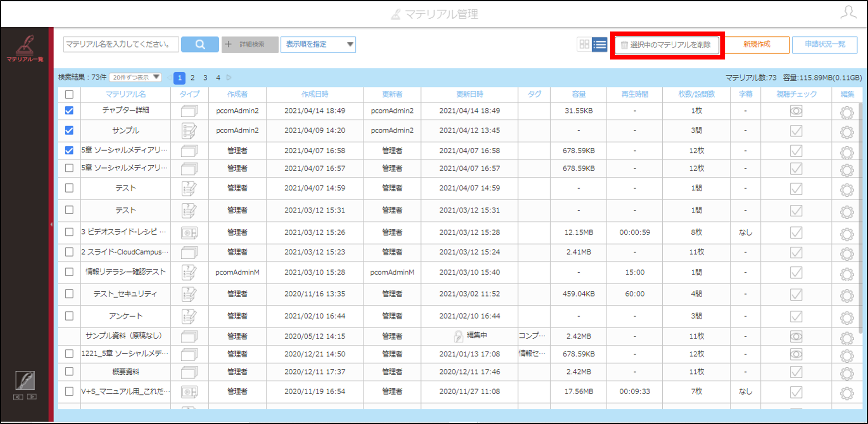Click the quill icon at sidebar bottom
Screen dimensions: 868x424
tap(25, 380)
